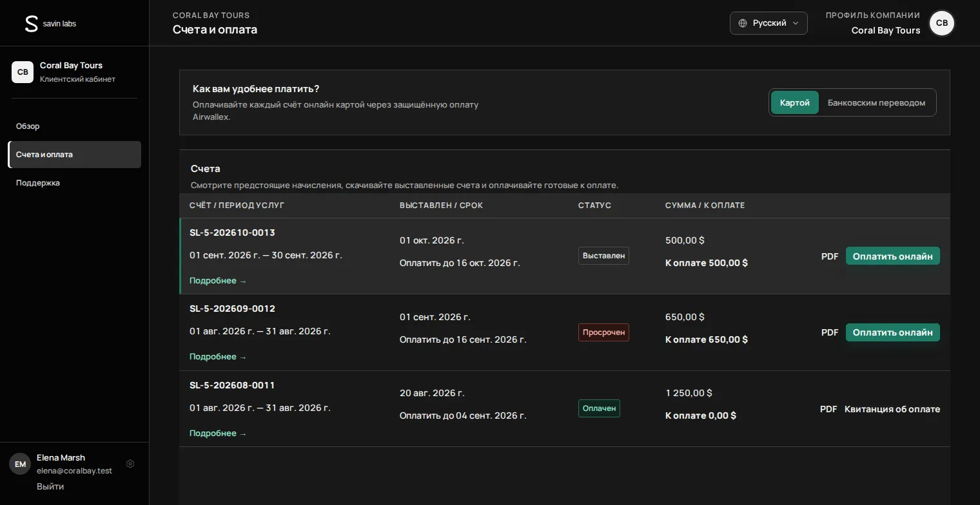Image resolution: width=980 pixels, height=505 pixels.
Task: Open Квитанция об оплате for invoice SL-5-202608-0011
Action: 892,409
